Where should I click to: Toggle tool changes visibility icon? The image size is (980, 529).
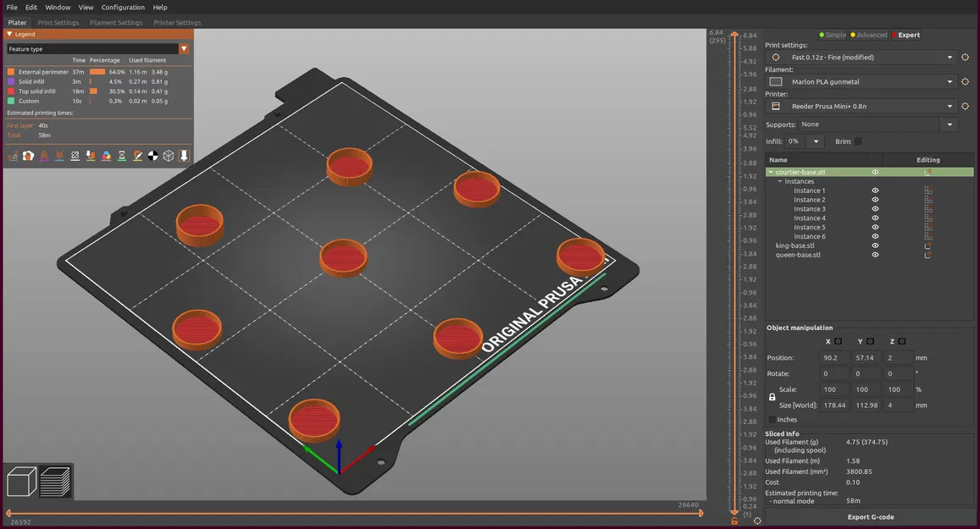click(91, 156)
